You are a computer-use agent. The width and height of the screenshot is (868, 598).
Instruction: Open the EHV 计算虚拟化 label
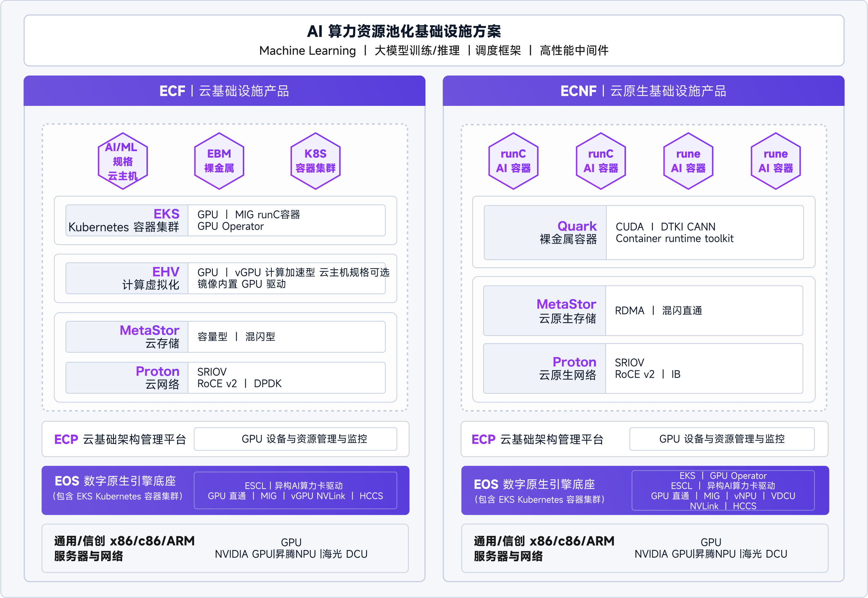(126, 278)
